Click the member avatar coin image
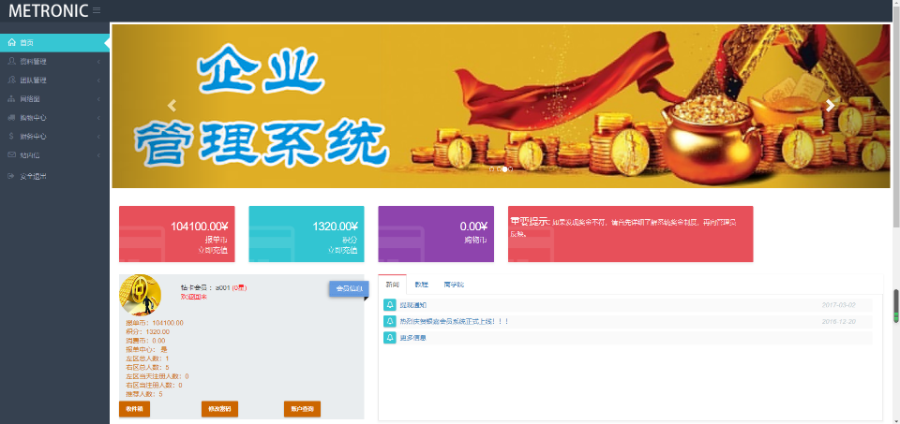The image size is (900, 424). (140, 294)
